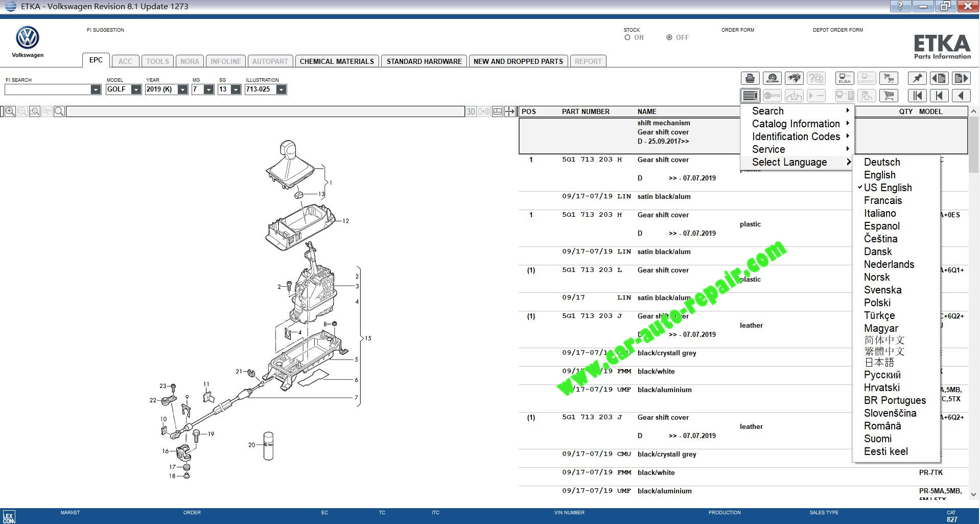Click the binoculars search icon
Screen dimensions: 980x524
coord(794,78)
